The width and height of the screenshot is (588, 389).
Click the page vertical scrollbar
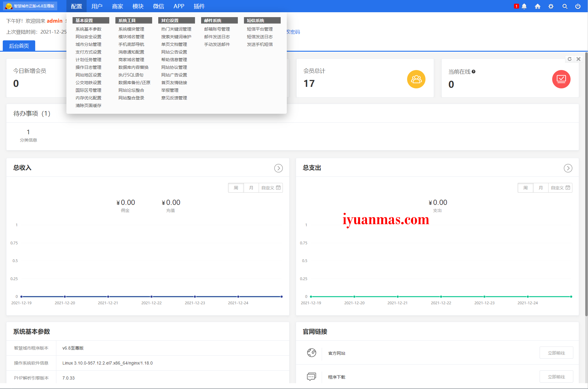(586, 183)
